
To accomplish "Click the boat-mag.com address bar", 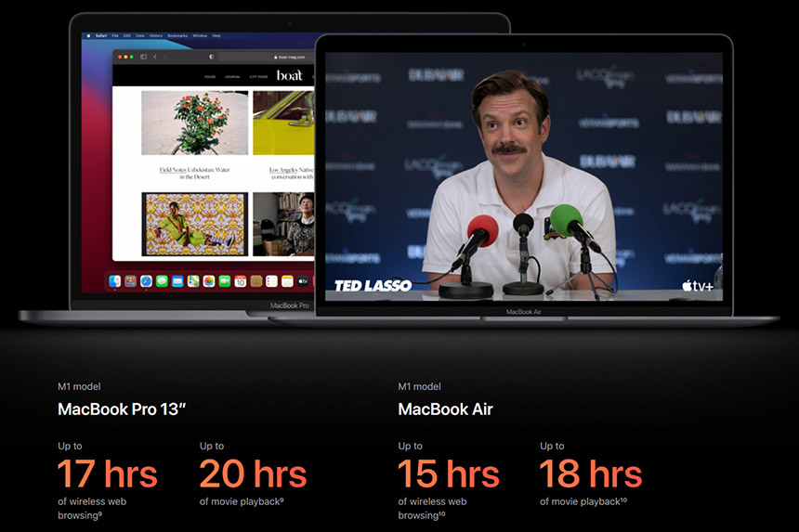I will point(267,57).
